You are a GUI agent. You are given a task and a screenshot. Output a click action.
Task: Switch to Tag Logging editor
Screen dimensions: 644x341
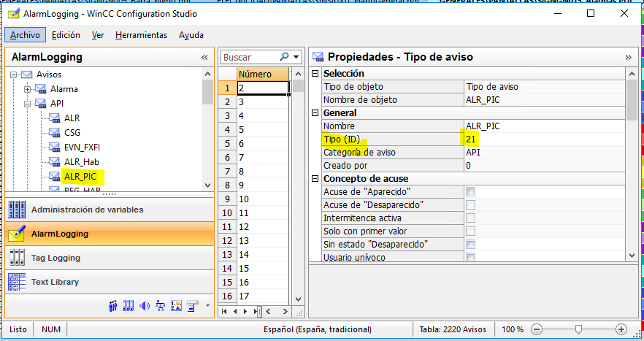click(x=55, y=258)
